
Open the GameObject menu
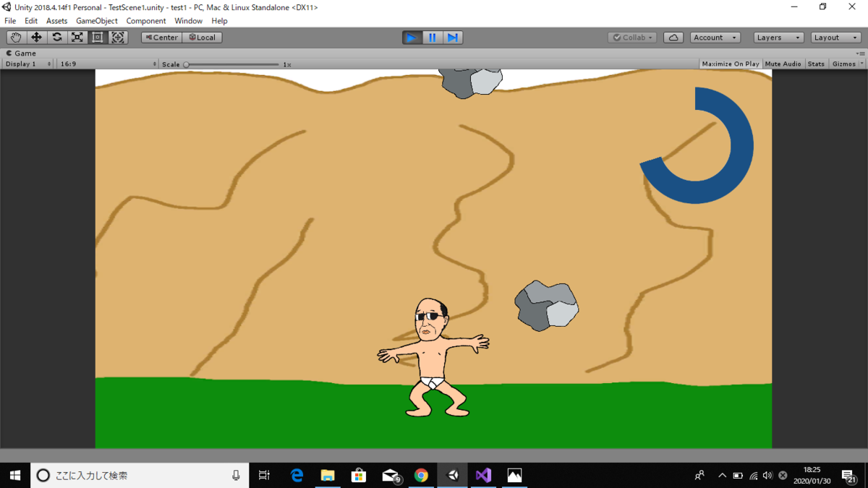coord(97,21)
